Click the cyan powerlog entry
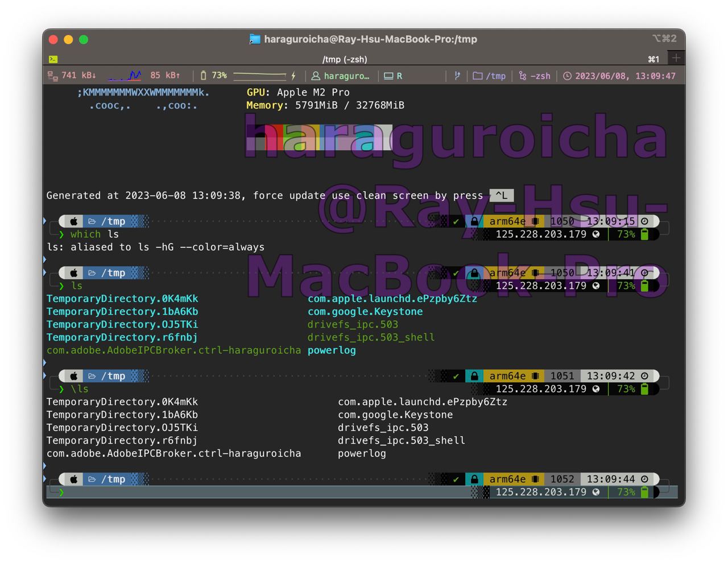Screen dimensions: 728x563 tap(332, 350)
